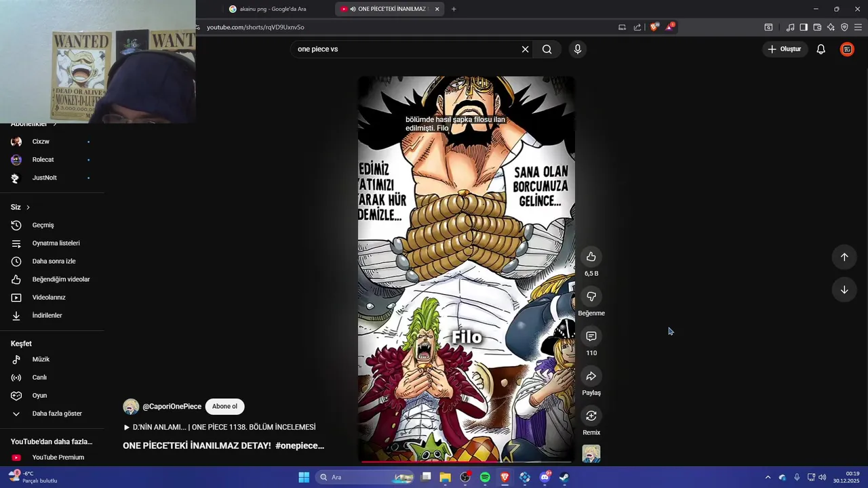The image size is (868, 488).
Task: Open Brave Leo AI sparkle icon
Action: click(831, 27)
